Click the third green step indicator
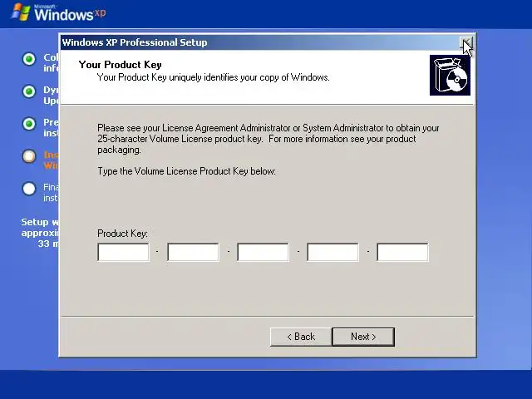The height and width of the screenshot is (399, 532). pos(29,124)
